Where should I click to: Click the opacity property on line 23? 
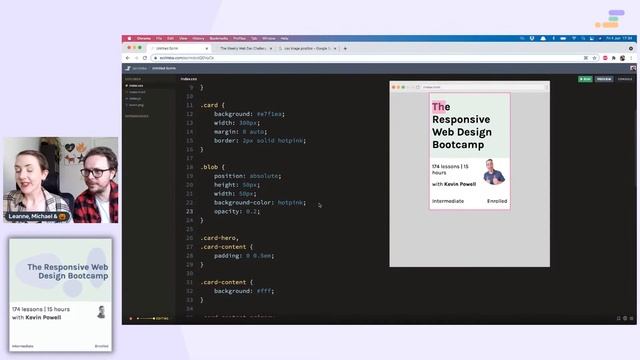(227, 211)
